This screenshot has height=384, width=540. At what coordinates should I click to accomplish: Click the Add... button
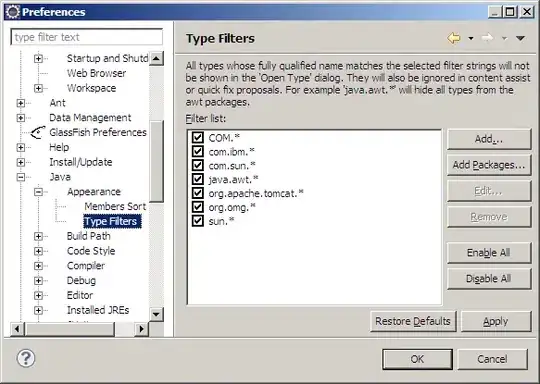(489, 139)
